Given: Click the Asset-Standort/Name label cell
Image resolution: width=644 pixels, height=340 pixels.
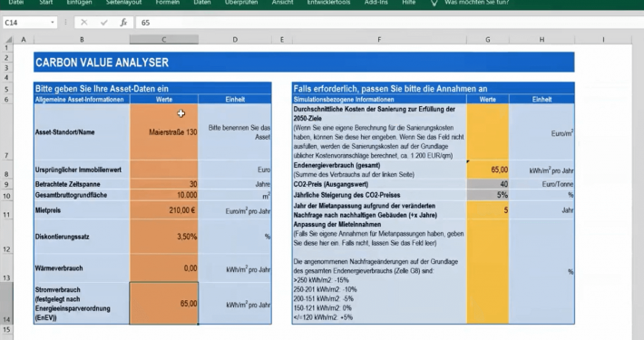Looking at the screenshot, I should pos(82,131).
